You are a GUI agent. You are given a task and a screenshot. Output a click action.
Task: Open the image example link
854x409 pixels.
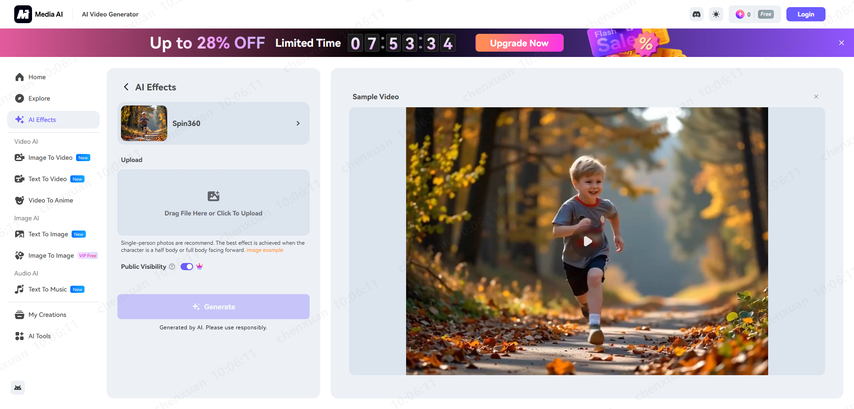pos(265,250)
